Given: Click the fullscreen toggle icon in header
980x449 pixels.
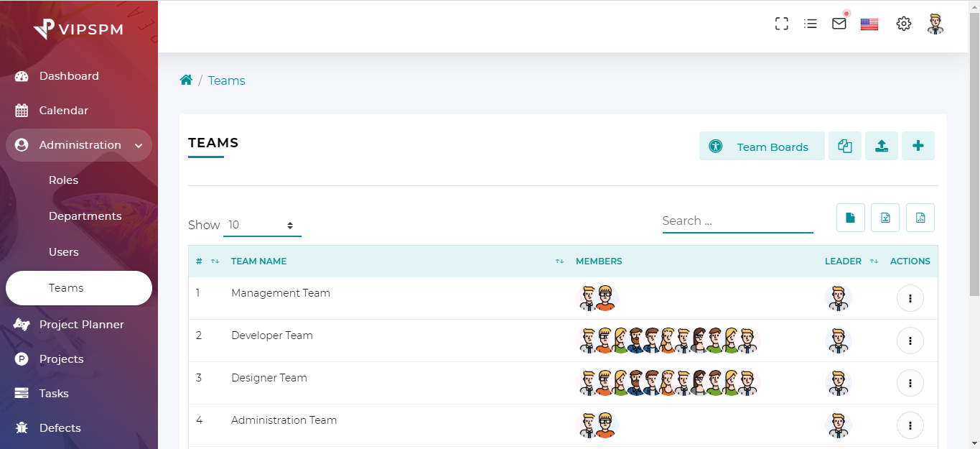Looking at the screenshot, I should click(x=782, y=24).
